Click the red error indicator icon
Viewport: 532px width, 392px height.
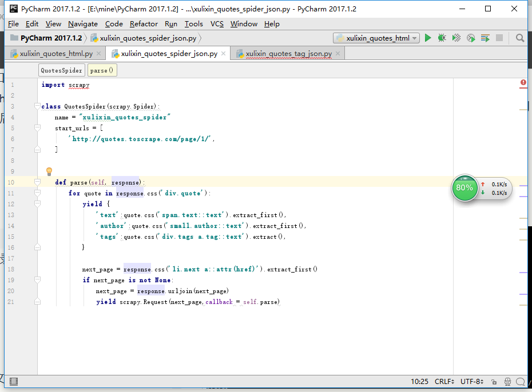pyautogui.click(x=523, y=82)
